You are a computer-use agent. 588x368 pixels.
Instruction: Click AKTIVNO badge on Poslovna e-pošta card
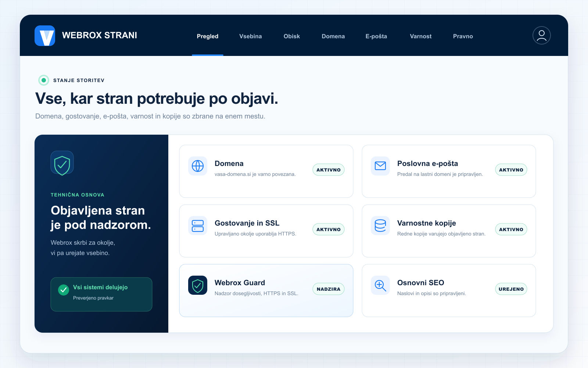pyautogui.click(x=511, y=170)
